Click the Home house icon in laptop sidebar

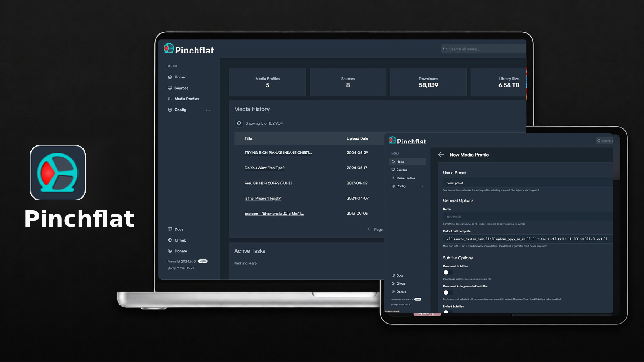[170, 77]
